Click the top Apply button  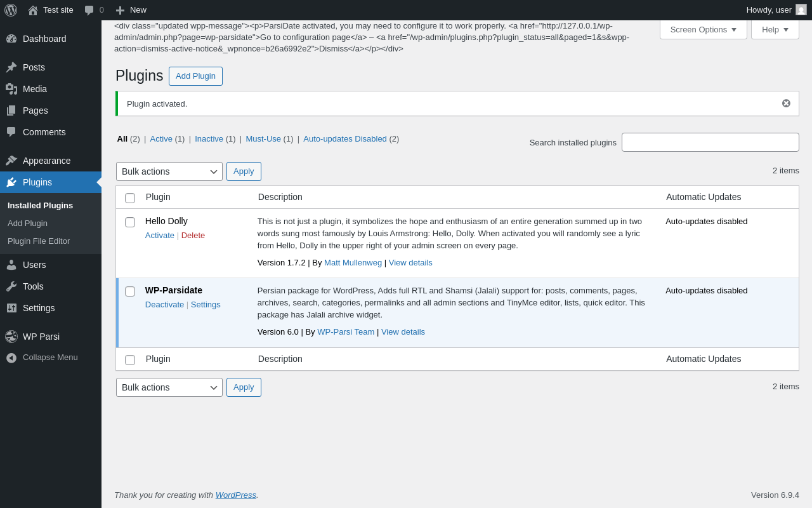[244, 171]
